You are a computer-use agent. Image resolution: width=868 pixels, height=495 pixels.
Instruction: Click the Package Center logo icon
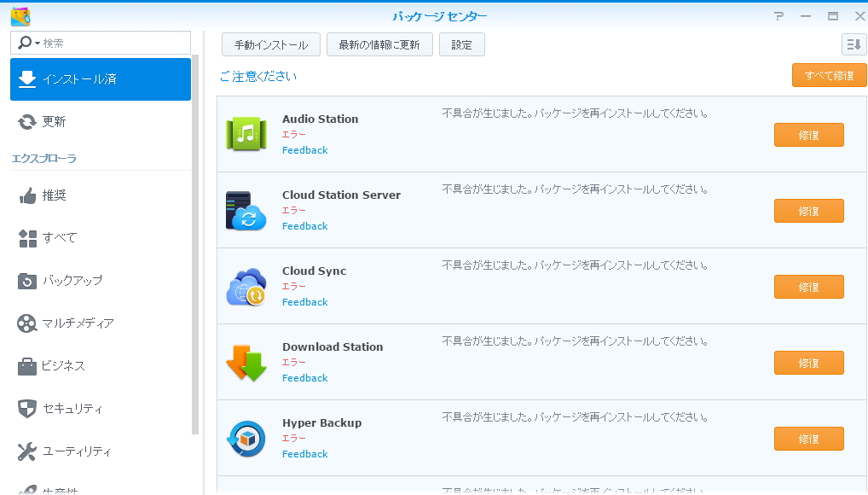click(20, 16)
